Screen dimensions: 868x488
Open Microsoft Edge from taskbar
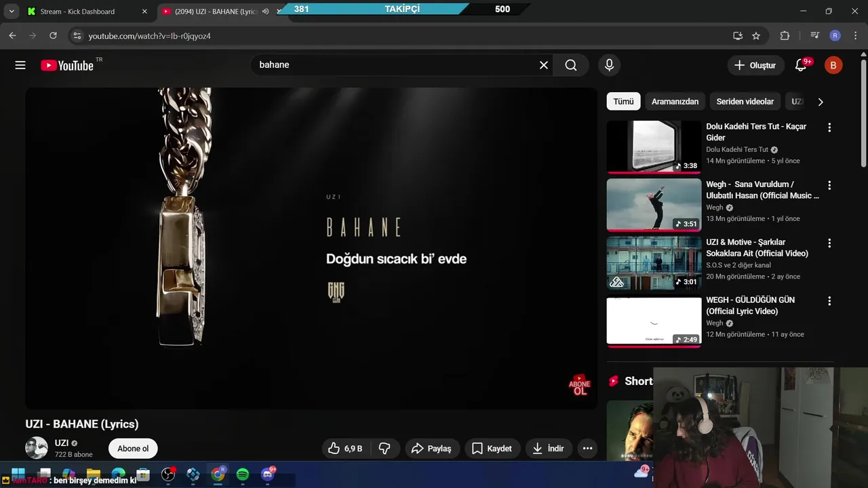click(118, 474)
